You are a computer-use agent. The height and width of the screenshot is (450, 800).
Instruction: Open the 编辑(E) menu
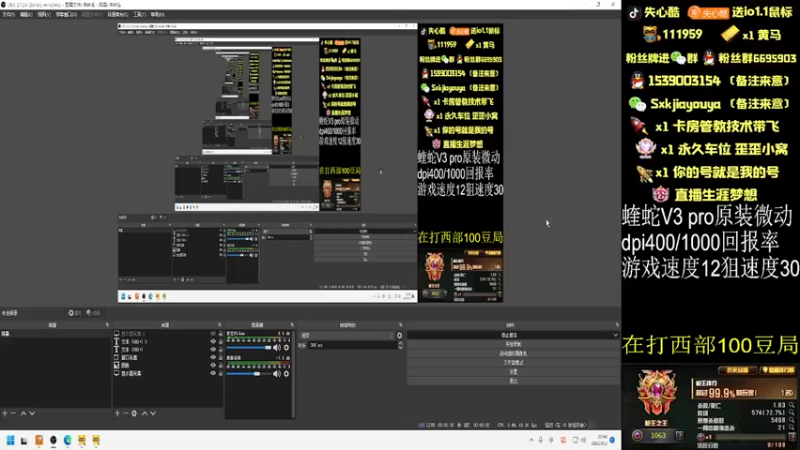tap(26, 15)
